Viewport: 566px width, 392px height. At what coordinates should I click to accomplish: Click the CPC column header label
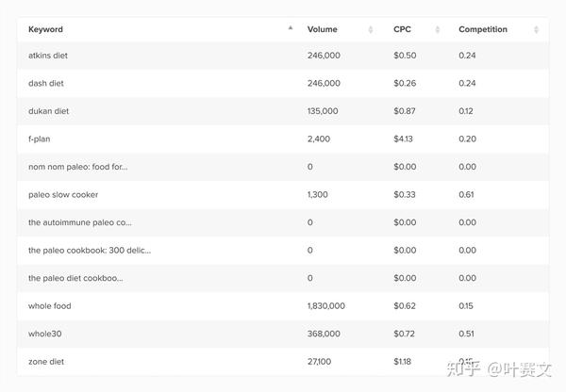click(x=402, y=29)
